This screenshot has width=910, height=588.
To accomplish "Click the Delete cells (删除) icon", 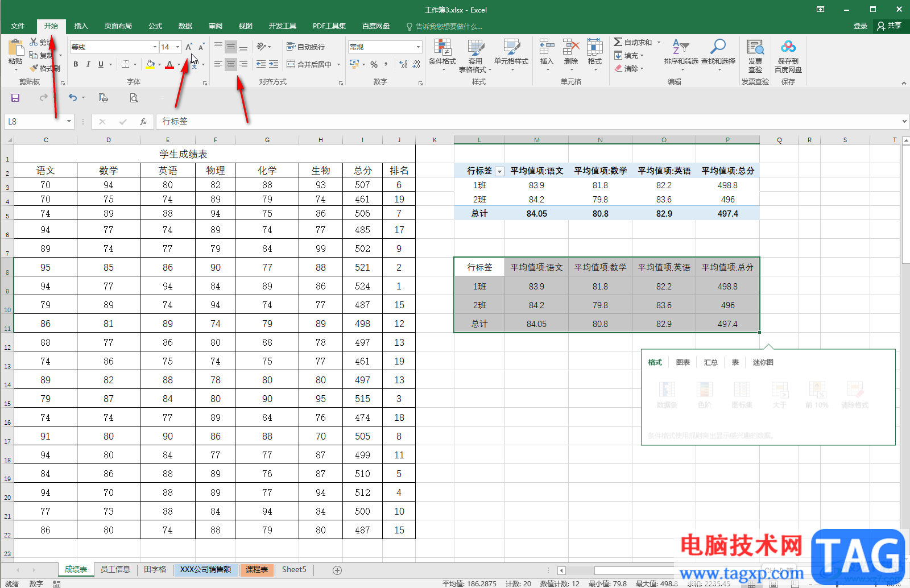I will (571, 47).
